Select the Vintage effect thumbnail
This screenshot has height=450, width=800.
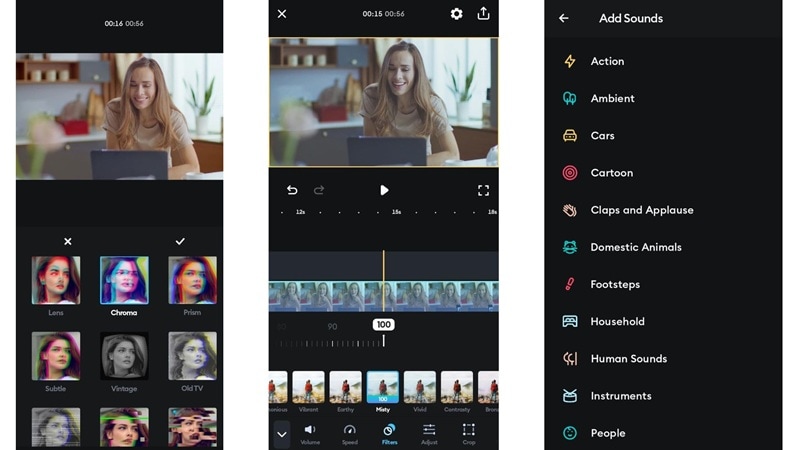pos(124,356)
